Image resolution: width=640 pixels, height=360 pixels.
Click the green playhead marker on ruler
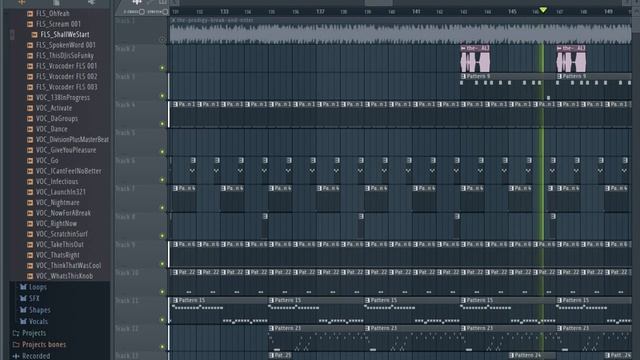pyautogui.click(x=543, y=9)
